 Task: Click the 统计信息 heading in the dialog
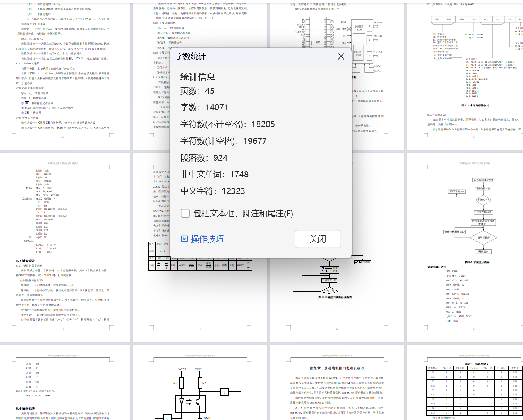pos(198,77)
